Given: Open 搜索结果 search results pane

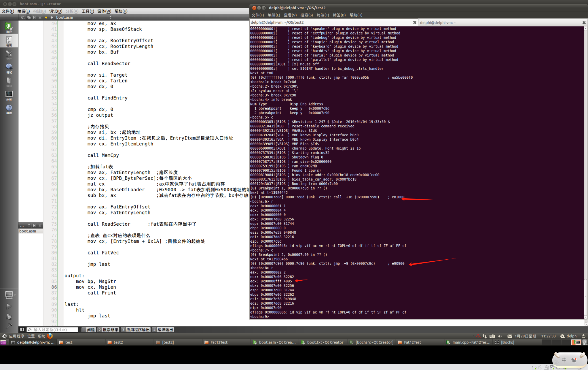Looking at the screenshot, I should click(108, 330).
